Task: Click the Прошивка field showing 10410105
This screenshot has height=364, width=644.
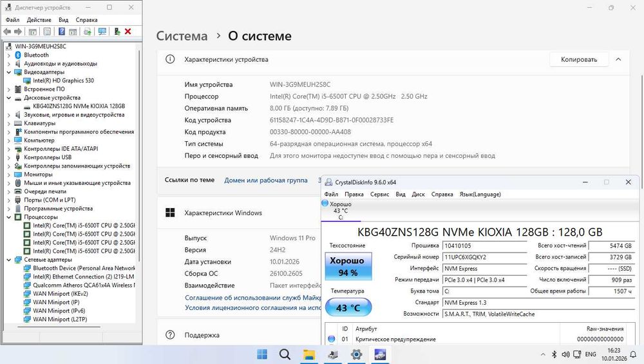Action: click(485, 245)
